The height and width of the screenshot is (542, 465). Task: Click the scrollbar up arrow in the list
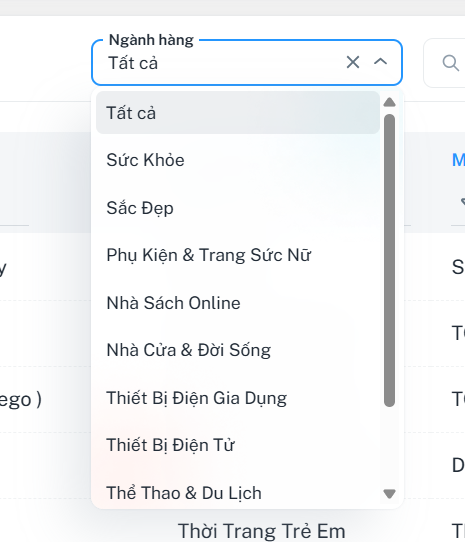pyautogui.click(x=390, y=102)
